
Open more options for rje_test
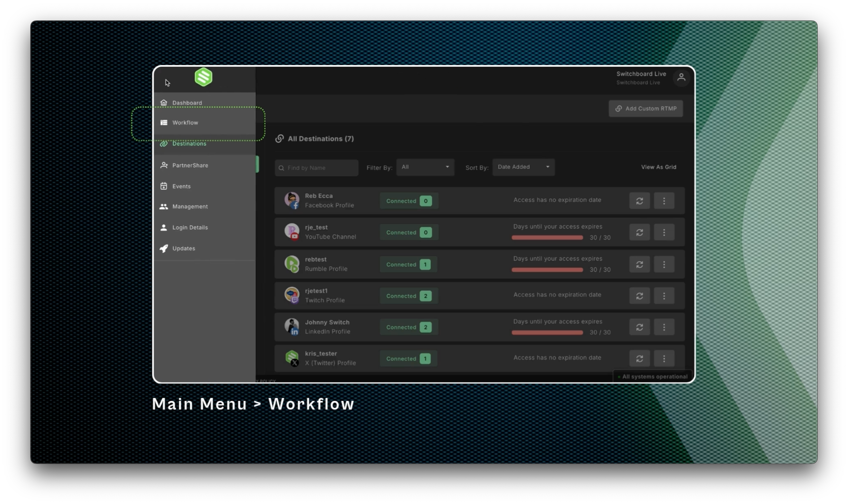(x=664, y=232)
